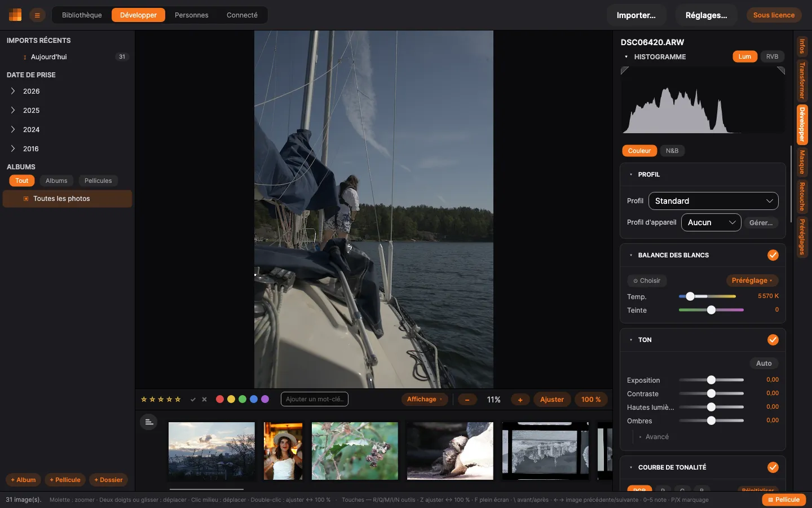Open the Préréglages side tab
Viewport: 812px width, 508px height.
[x=802, y=237]
